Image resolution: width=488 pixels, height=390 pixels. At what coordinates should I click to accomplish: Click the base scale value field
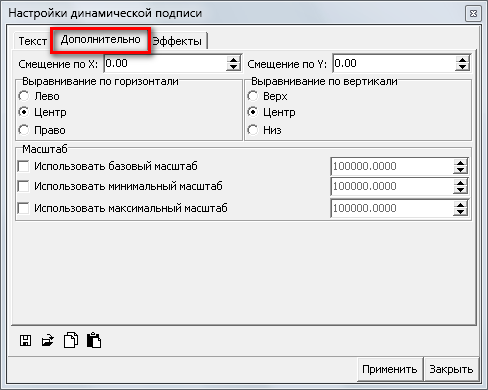click(392, 166)
